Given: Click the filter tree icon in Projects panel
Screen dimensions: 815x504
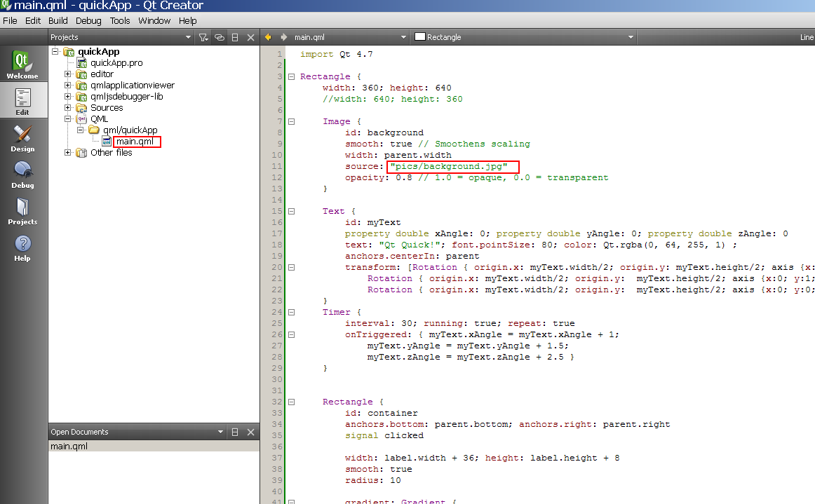Looking at the screenshot, I should click(203, 37).
